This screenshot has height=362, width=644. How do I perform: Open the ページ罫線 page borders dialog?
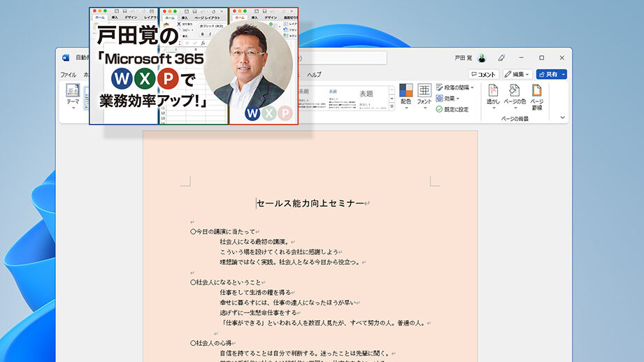coord(537,97)
